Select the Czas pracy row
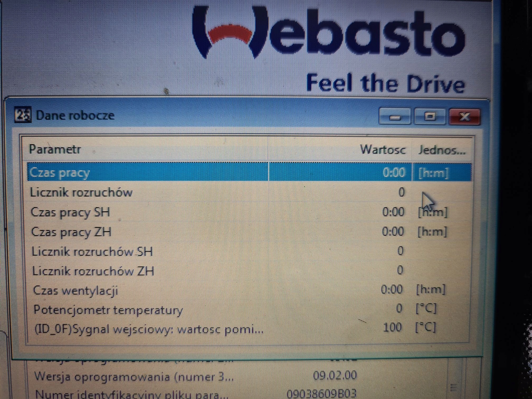This screenshot has width=532, height=399. pyautogui.click(x=60, y=173)
